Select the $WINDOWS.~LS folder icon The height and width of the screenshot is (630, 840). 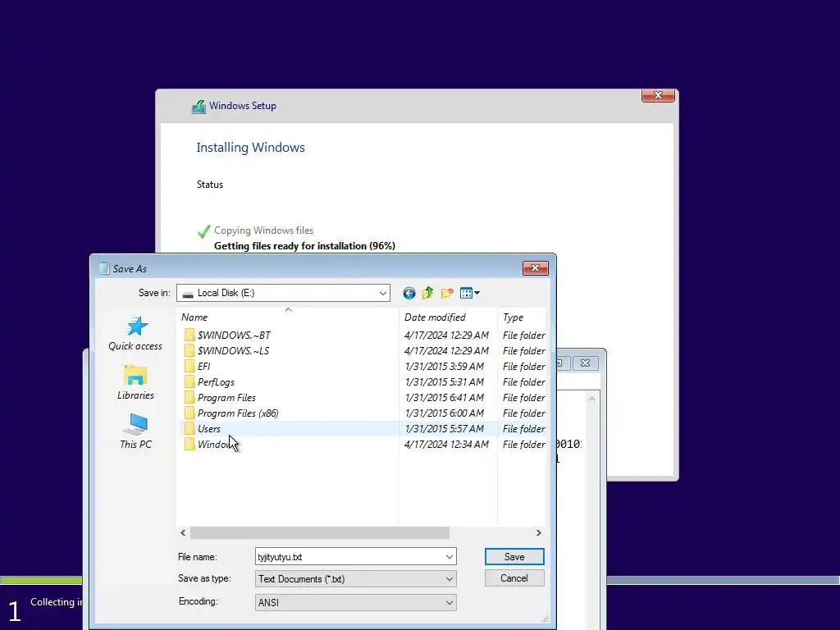click(189, 351)
